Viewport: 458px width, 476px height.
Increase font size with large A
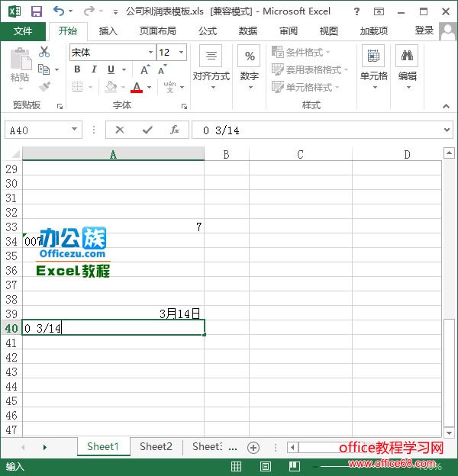(145, 70)
